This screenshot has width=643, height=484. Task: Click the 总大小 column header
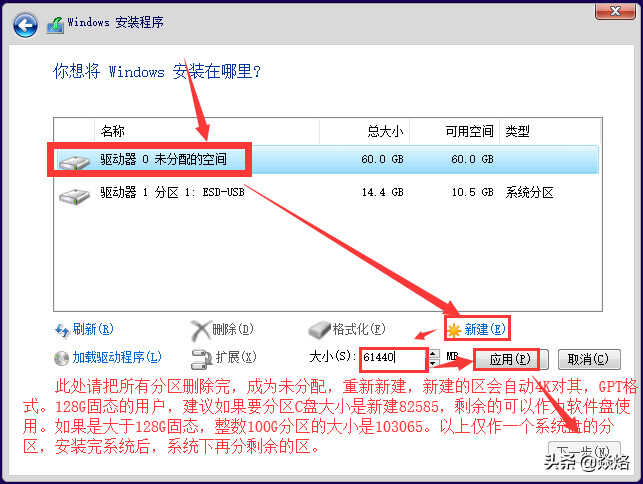click(365, 131)
